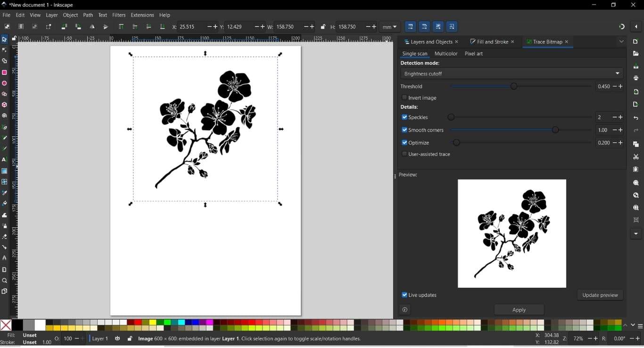Select the Rectangle tool

coord(4,73)
